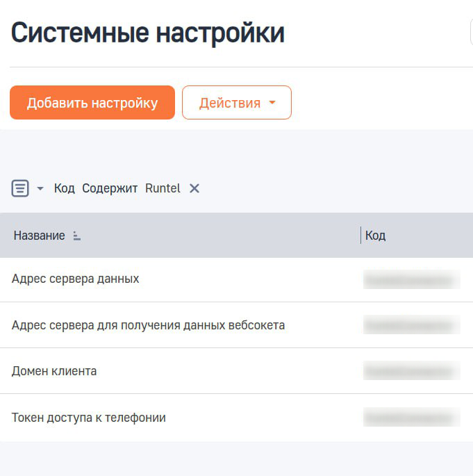Screen dimensions: 473x476
Task: Select the "Домен клиента" row
Action: point(54,371)
